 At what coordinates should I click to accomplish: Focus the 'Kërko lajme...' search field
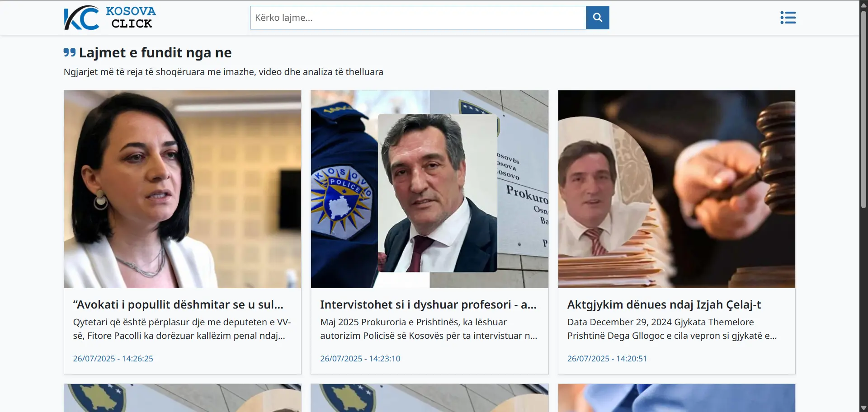point(418,18)
